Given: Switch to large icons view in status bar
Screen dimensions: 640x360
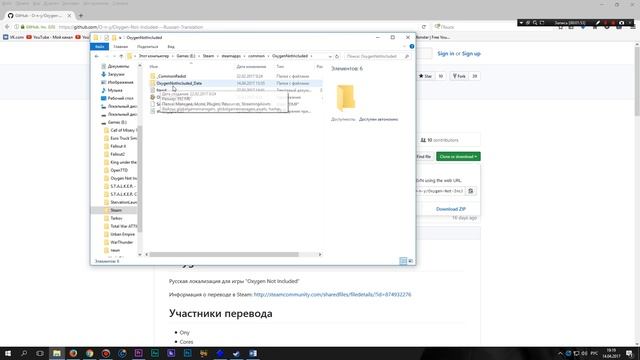Looking at the screenshot, I should pyautogui.click(x=411, y=261).
